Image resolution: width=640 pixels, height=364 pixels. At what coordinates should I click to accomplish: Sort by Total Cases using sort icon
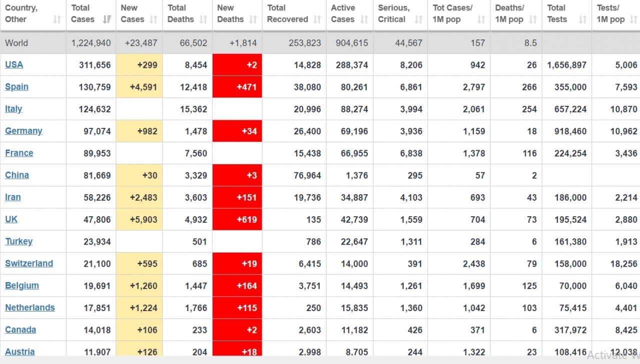[106, 19]
